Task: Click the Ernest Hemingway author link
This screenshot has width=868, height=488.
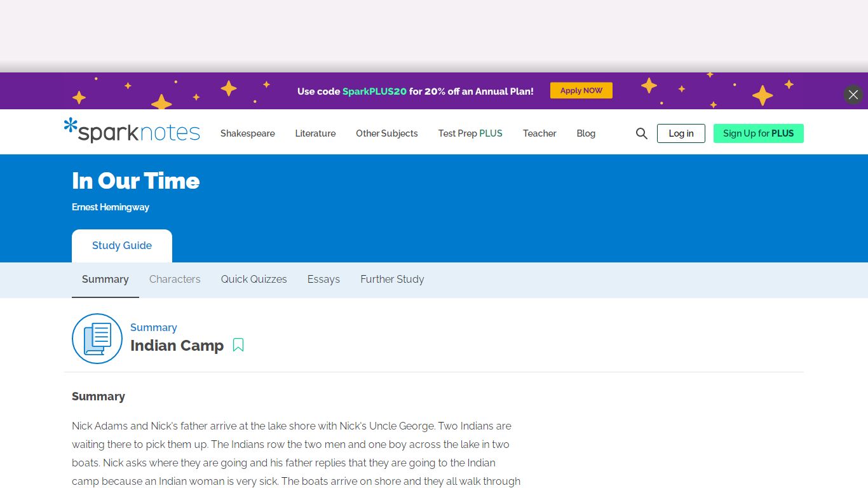Action: 111,207
